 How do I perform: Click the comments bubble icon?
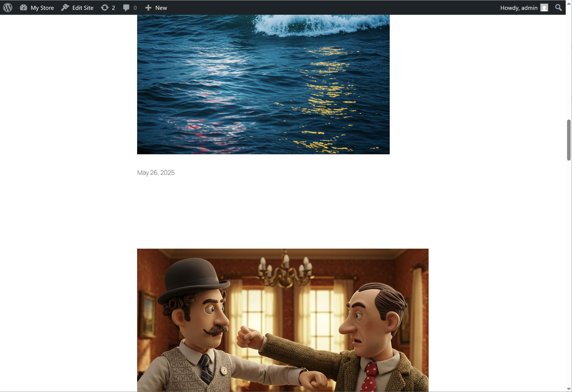126,7
